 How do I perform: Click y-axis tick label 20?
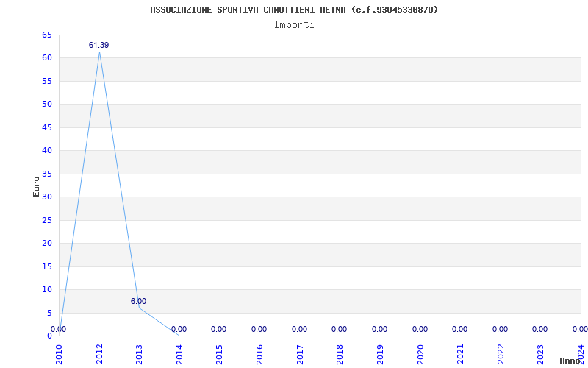(47, 244)
